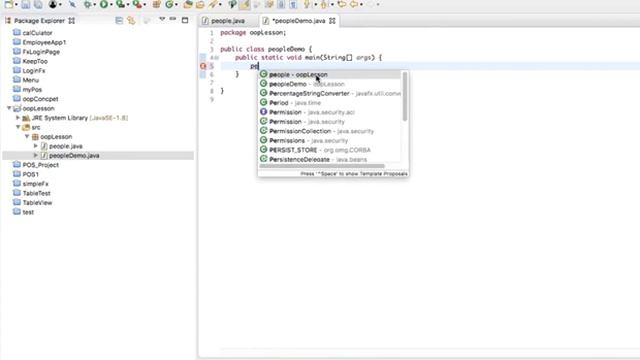This screenshot has height=360, width=640.
Task: Click the dark user profile icon
Action: [x=53, y=4]
